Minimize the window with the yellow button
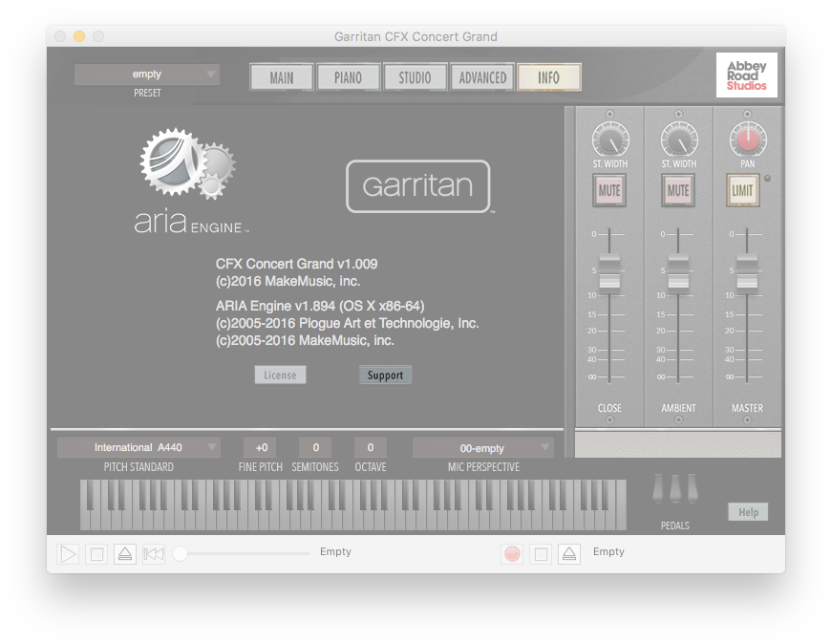This screenshot has width=831, height=644. tap(79, 36)
